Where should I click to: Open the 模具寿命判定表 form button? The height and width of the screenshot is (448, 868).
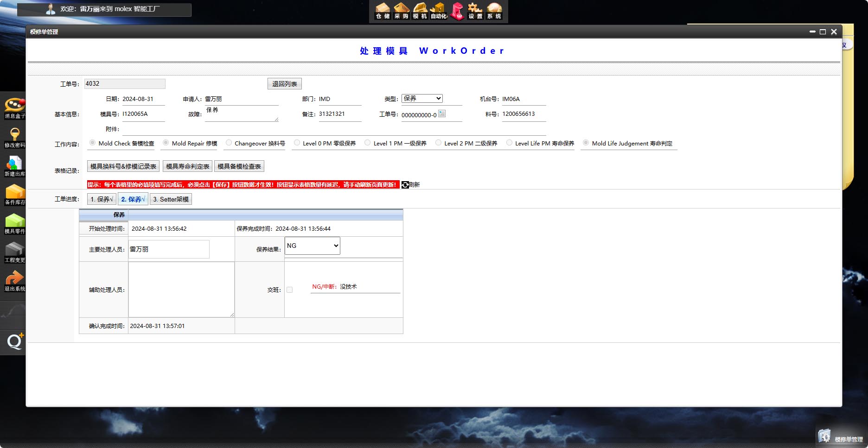[x=187, y=166]
